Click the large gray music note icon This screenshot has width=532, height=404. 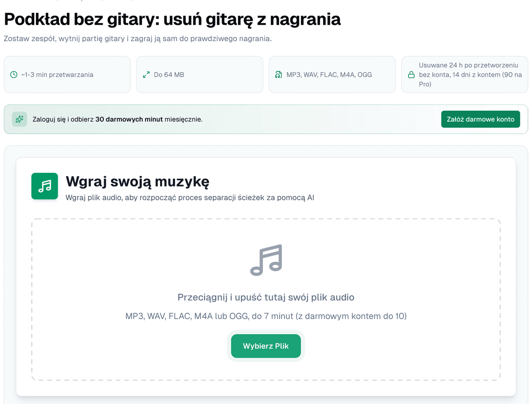(266, 260)
